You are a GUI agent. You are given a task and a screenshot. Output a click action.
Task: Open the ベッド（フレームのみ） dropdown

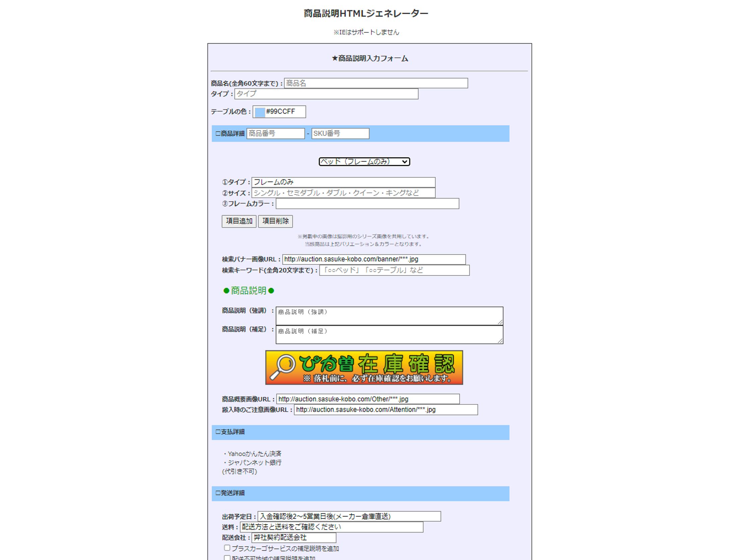[364, 162]
